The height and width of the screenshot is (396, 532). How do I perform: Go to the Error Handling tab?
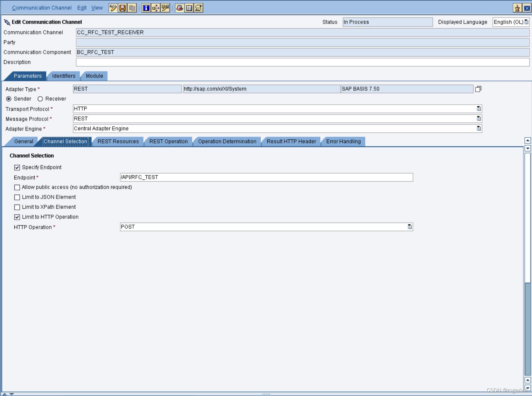[343, 141]
